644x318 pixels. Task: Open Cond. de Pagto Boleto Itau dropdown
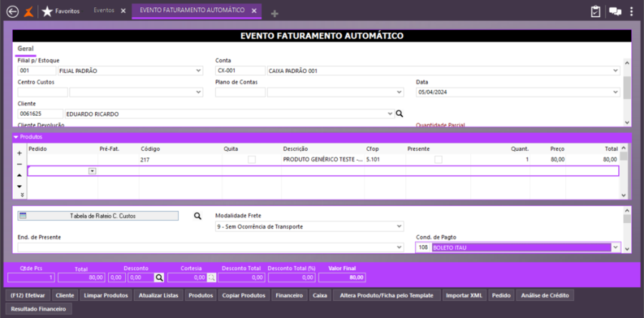(x=615, y=247)
